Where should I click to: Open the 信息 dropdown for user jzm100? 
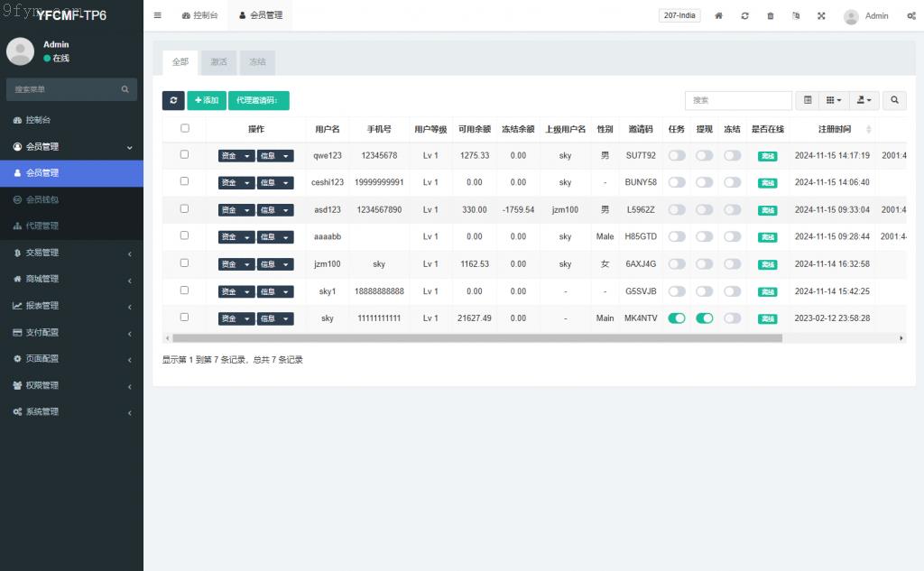275,264
